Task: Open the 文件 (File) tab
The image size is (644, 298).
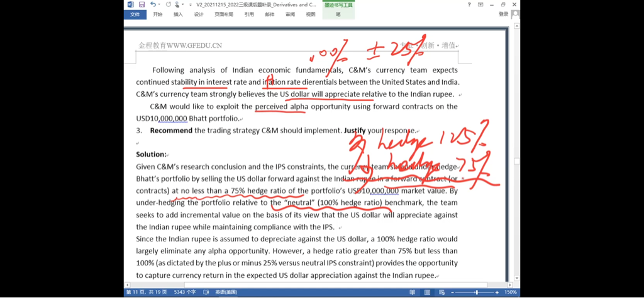Action: coord(135,14)
